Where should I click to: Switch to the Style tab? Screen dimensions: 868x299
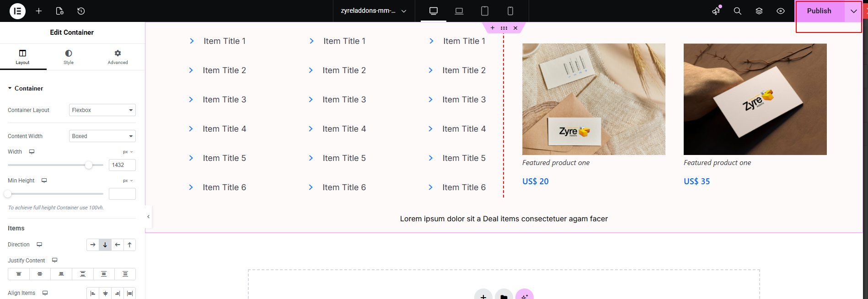tap(69, 57)
